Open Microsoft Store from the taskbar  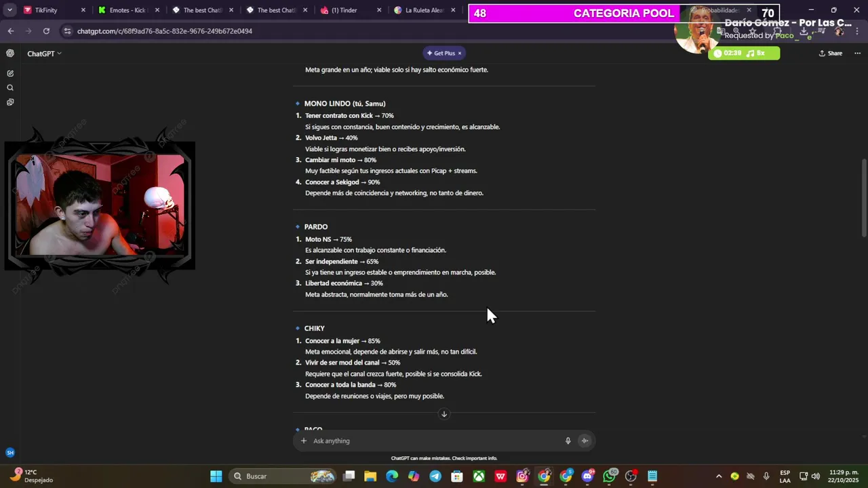pos(457,476)
